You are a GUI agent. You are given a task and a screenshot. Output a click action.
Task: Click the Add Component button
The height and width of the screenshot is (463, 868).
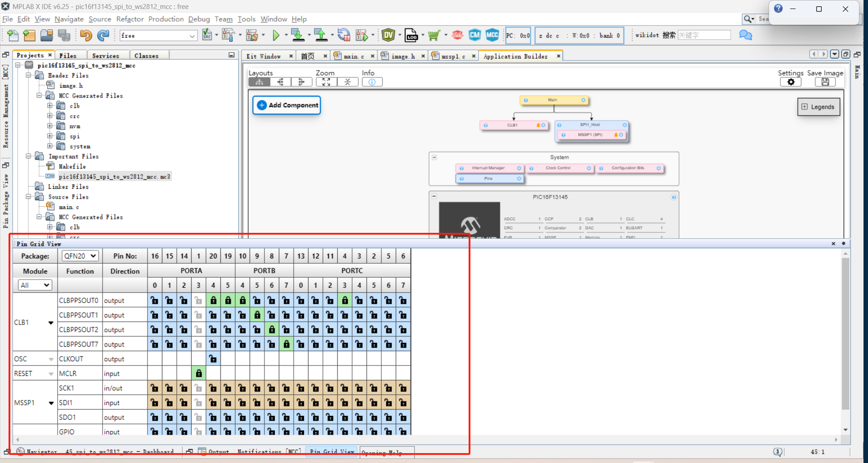286,105
